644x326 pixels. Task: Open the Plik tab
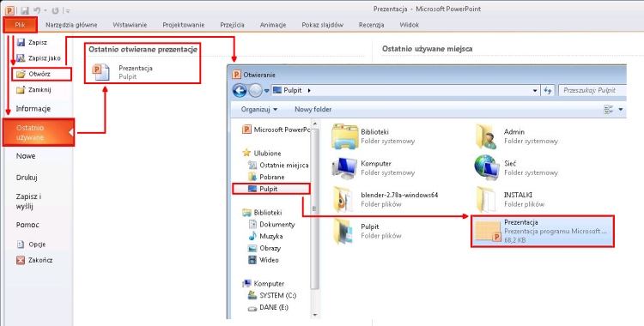pos(20,25)
